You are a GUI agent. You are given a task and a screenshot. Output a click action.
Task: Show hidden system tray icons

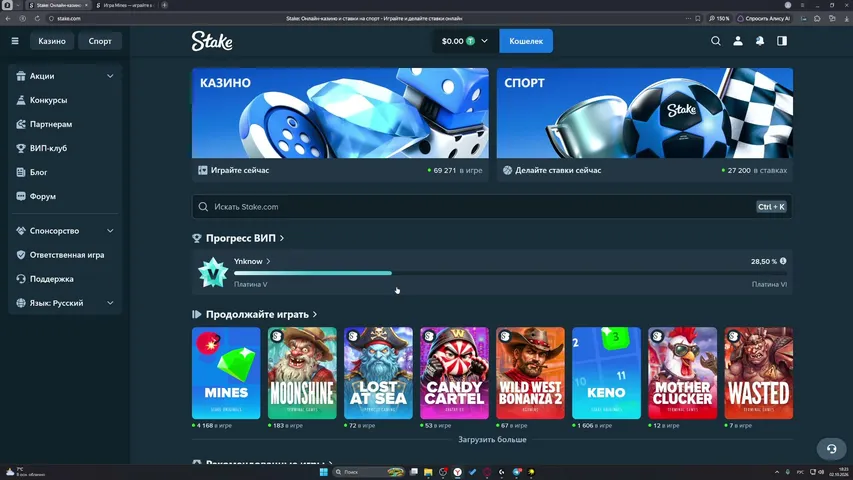pyautogui.click(x=777, y=472)
